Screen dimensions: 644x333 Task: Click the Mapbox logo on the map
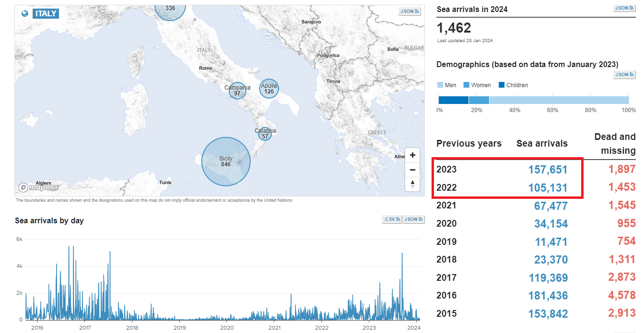click(39, 187)
